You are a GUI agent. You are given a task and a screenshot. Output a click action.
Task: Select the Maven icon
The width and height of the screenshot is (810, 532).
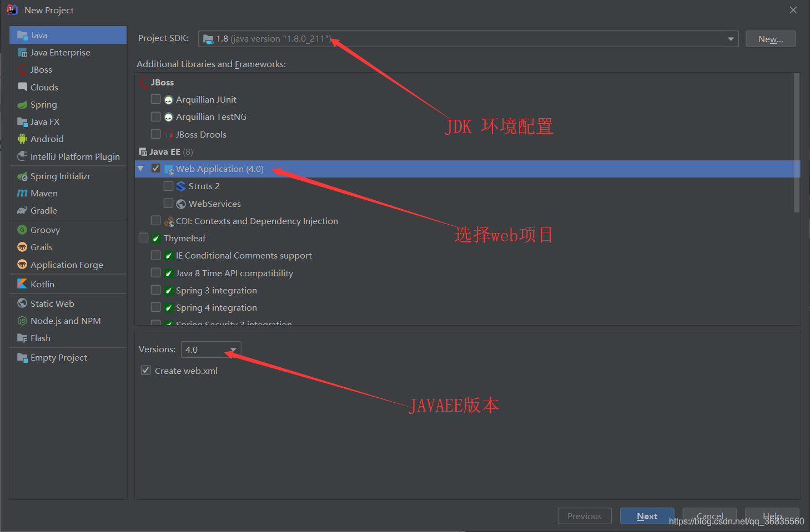point(22,193)
